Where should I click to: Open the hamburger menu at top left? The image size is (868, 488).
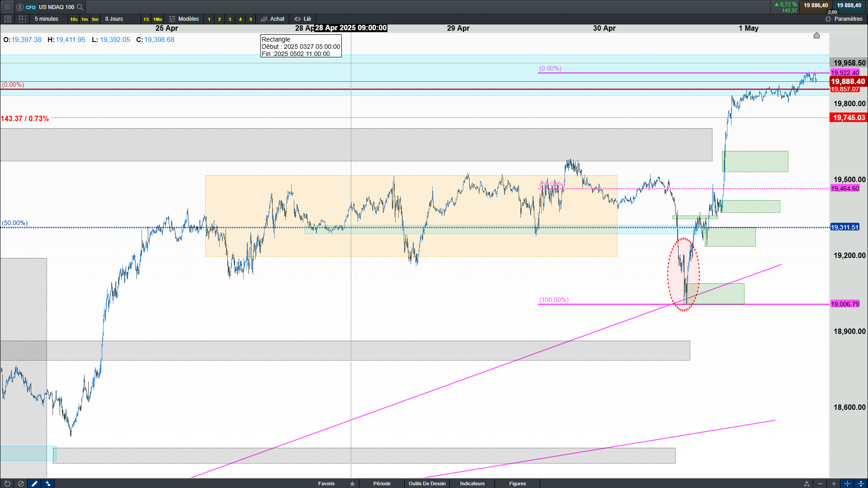coord(7,7)
